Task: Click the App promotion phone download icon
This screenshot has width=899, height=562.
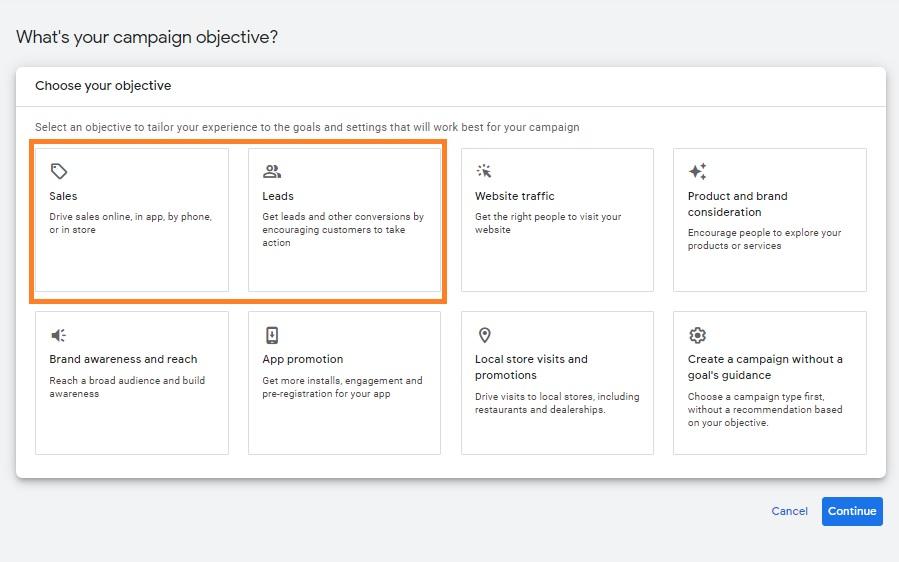Action: click(x=272, y=335)
